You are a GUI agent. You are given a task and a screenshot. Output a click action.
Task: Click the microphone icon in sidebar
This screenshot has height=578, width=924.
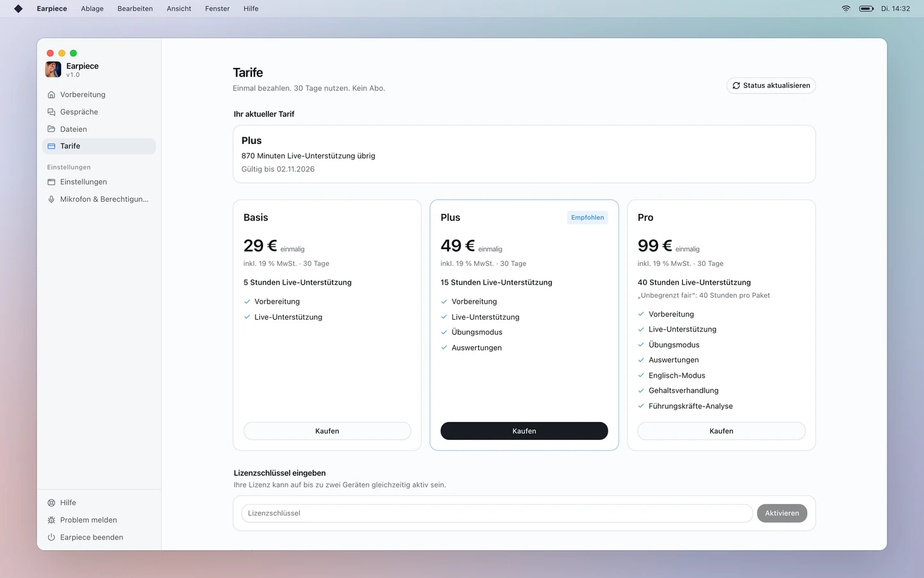tap(51, 199)
